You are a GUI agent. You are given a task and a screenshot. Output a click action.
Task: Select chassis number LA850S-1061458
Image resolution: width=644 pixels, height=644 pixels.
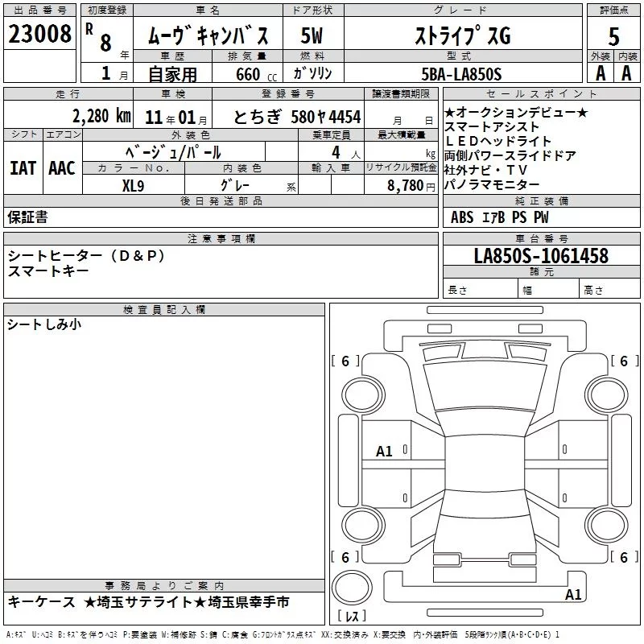[x=541, y=256]
